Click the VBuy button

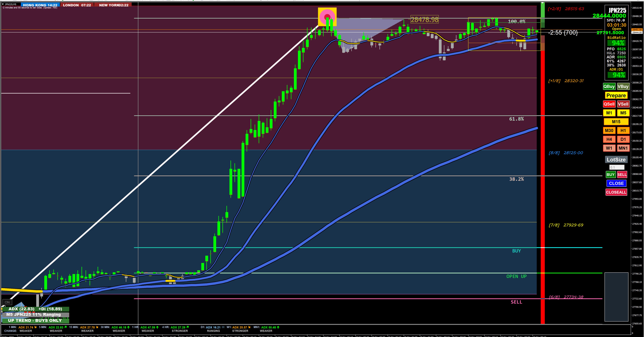coord(623,86)
